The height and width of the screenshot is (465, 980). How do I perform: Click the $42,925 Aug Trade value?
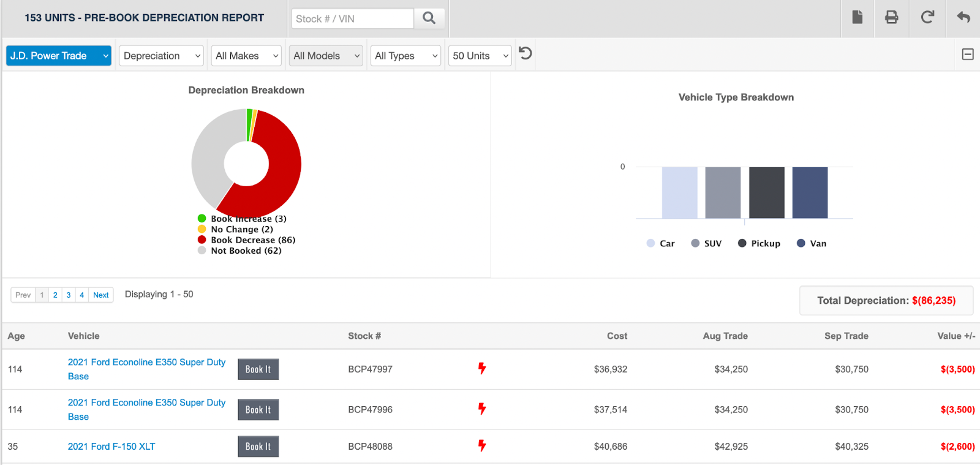pos(731,447)
